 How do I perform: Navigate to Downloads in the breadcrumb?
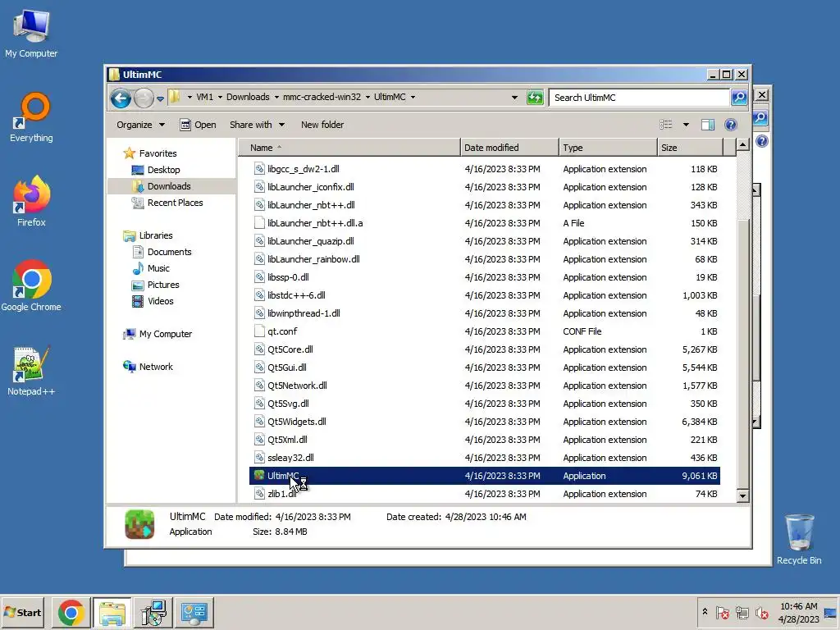click(248, 97)
